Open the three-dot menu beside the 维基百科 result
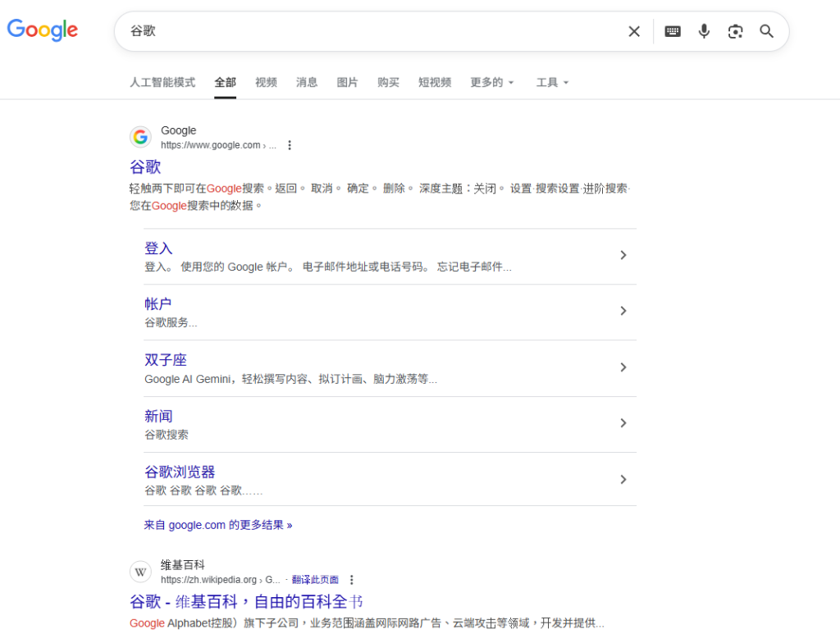Viewport: 840px width, 634px height. click(351, 579)
